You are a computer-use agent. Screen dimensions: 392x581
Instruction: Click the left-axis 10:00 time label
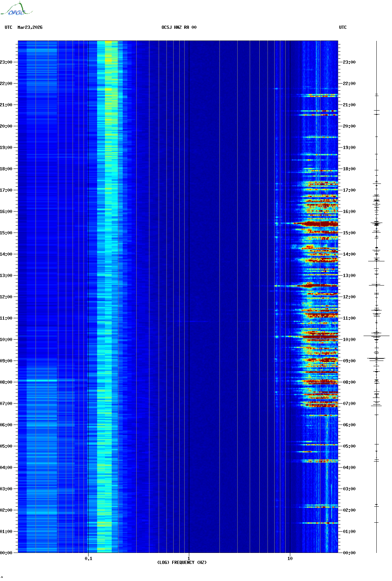pyautogui.click(x=6, y=340)
